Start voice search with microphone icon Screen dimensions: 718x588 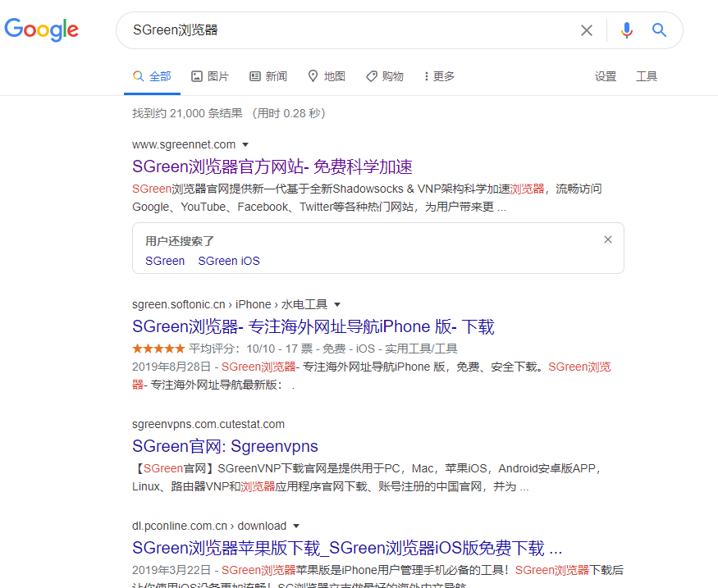[627, 30]
